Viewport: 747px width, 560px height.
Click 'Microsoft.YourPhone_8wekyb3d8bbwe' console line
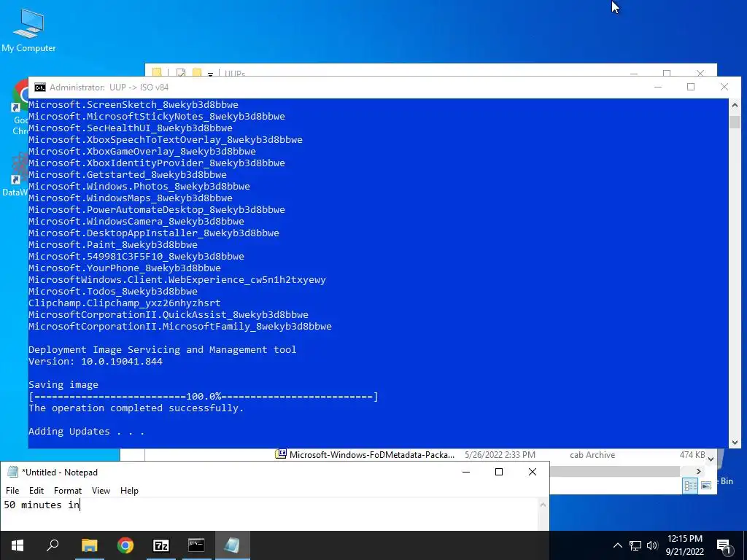tap(124, 268)
